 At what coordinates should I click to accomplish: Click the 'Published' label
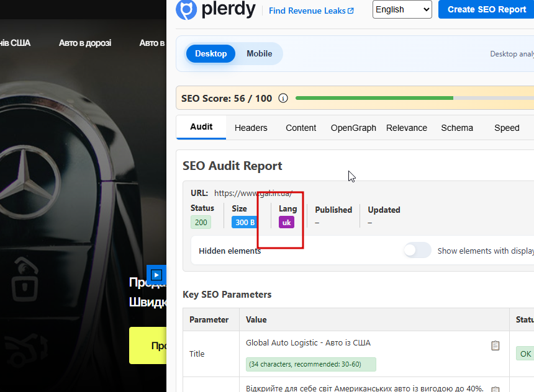coord(333,210)
